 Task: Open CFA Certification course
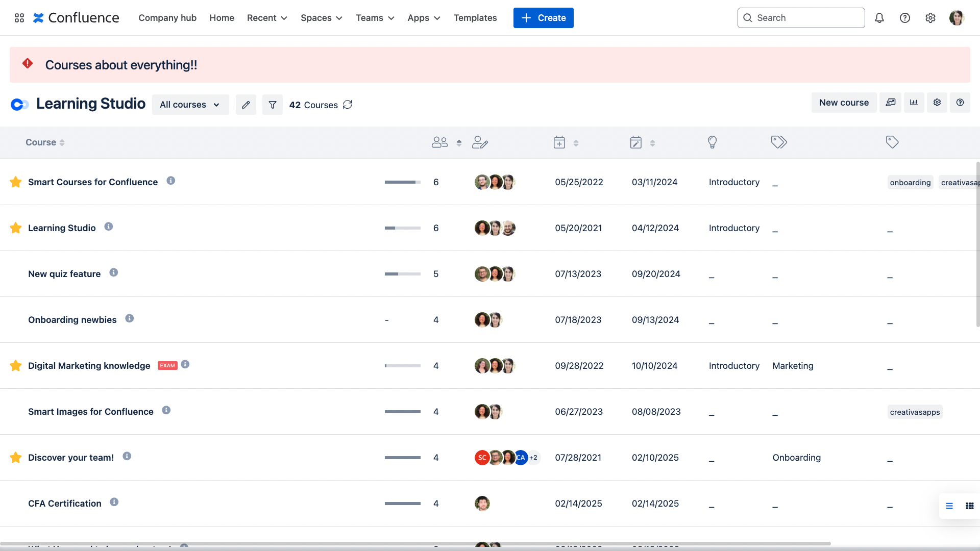65,504
